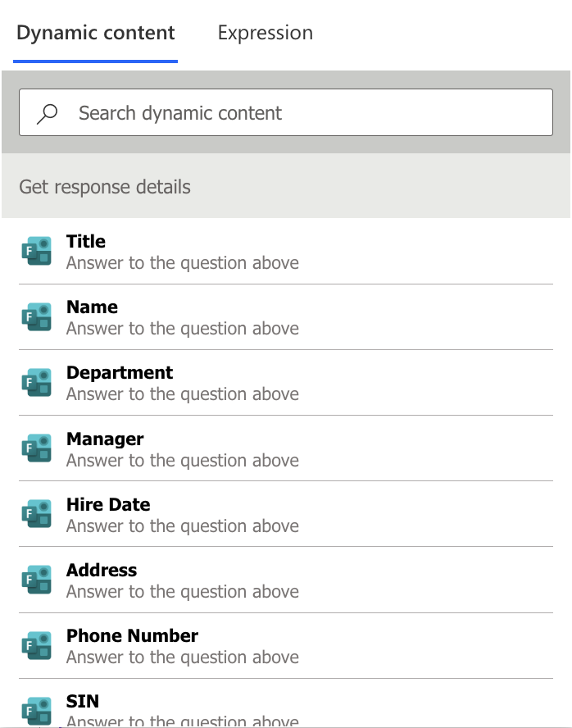
Task: Click the Forms icon beside Name
Action: [37, 316]
